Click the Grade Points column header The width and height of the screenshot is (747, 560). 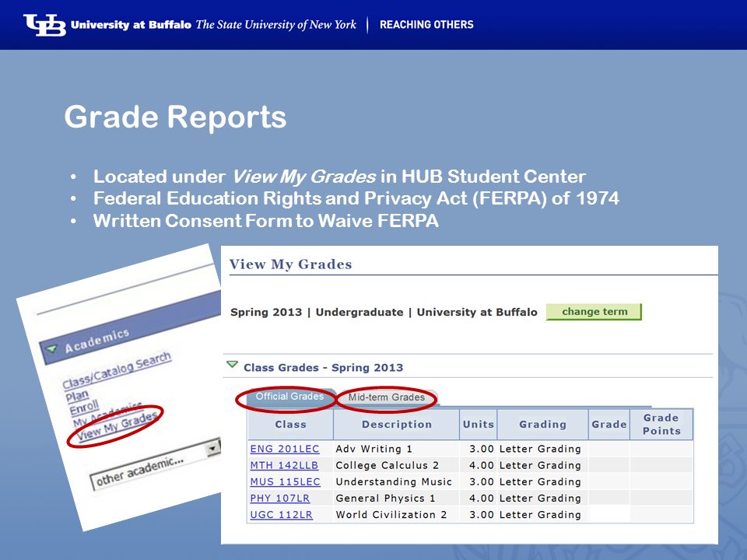pos(661,425)
